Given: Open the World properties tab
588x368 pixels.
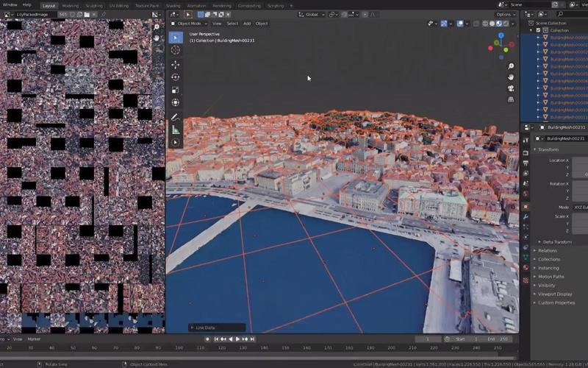Looking at the screenshot, I should click(x=526, y=194).
